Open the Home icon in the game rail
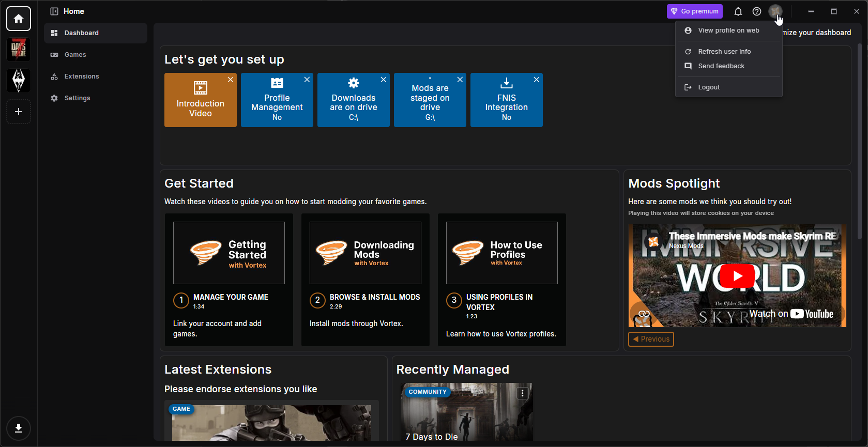The height and width of the screenshot is (447, 868). 19,19
